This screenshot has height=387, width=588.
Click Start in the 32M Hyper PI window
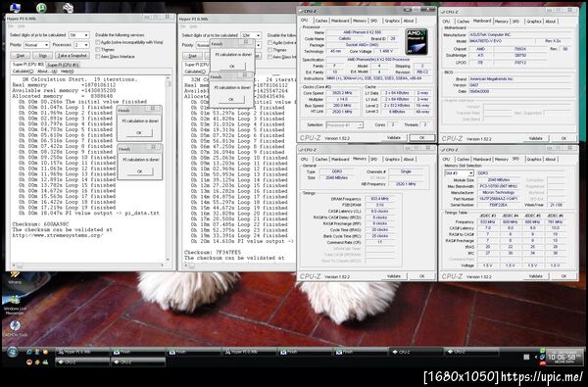[192, 56]
